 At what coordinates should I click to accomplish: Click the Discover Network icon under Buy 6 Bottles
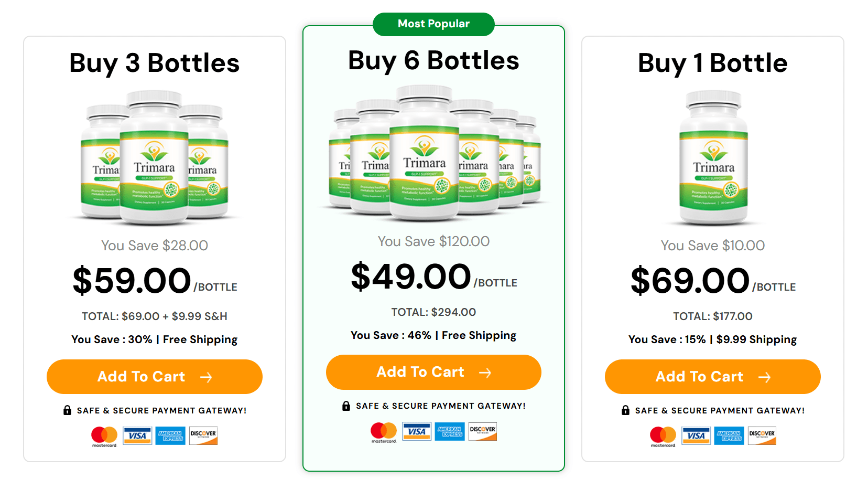click(x=483, y=431)
